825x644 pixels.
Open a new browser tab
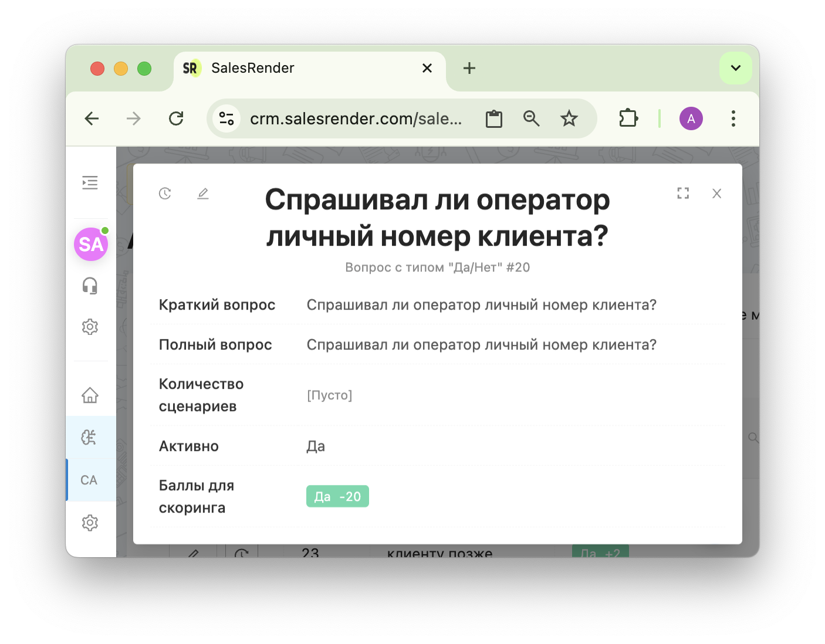[x=469, y=68]
